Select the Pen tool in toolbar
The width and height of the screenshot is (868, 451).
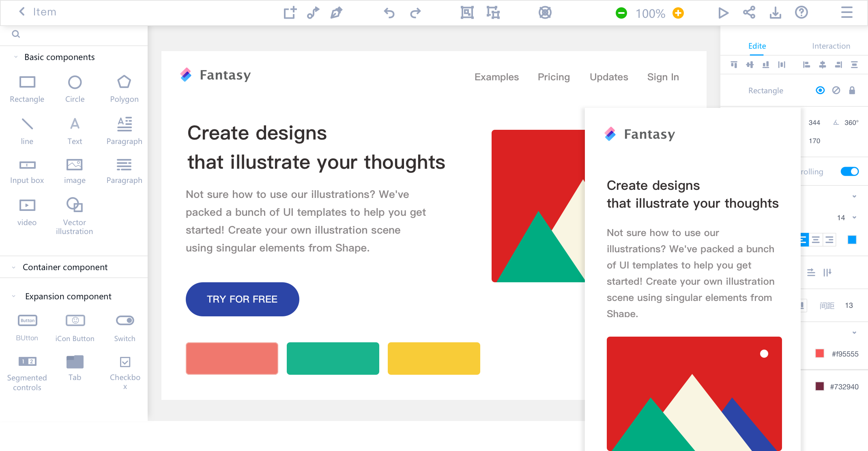click(x=336, y=13)
